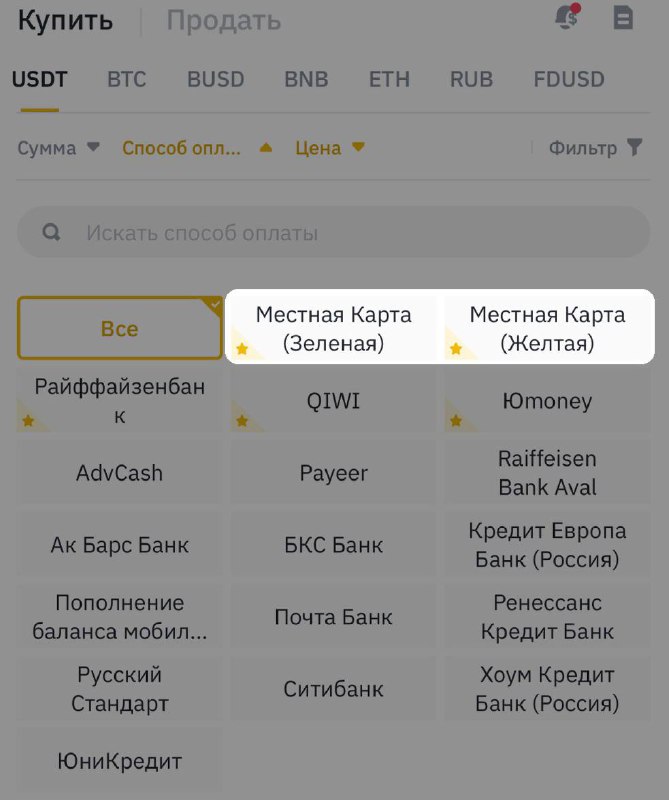Open the notification bell icon
This screenshot has height=800, width=669.
coord(568,17)
